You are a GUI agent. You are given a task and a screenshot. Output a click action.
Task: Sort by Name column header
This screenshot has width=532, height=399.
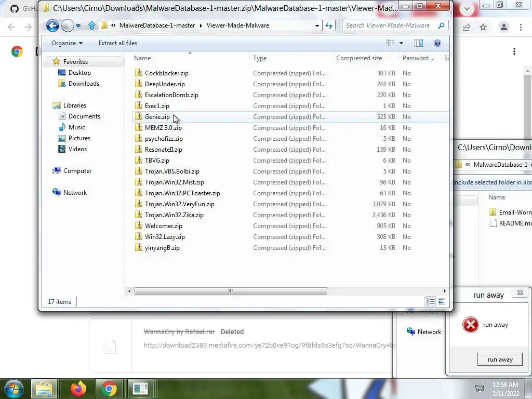click(142, 58)
